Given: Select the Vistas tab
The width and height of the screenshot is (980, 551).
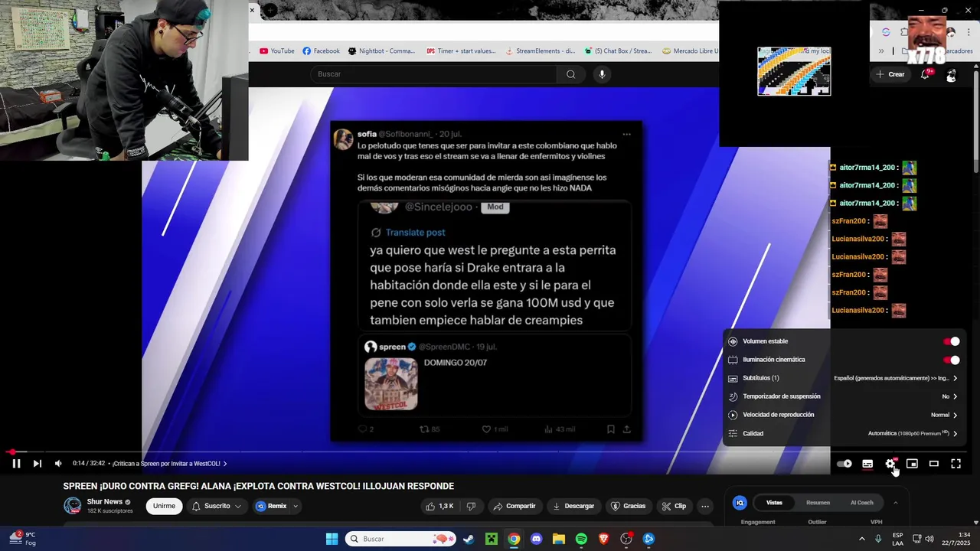Looking at the screenshot, I should [774, 503].
